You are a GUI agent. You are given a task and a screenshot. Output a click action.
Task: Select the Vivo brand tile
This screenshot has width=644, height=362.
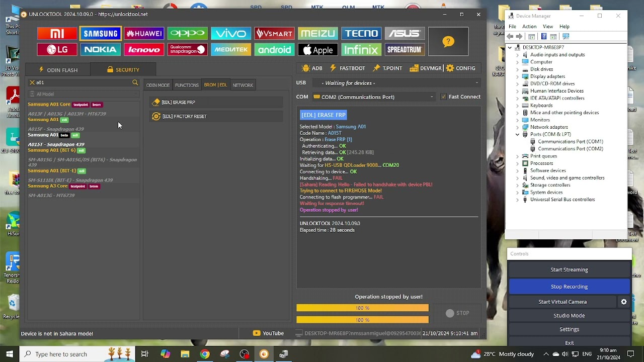click(x=231, y=34)
